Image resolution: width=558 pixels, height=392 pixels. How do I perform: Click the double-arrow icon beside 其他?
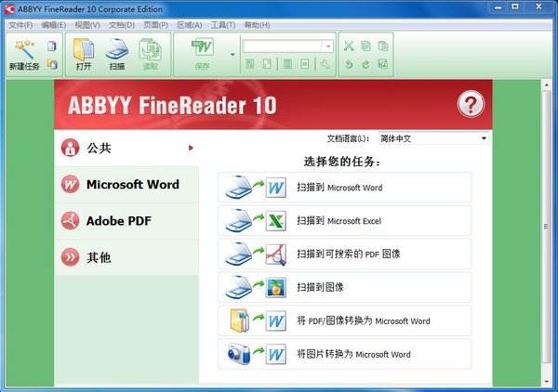[70, 257]
